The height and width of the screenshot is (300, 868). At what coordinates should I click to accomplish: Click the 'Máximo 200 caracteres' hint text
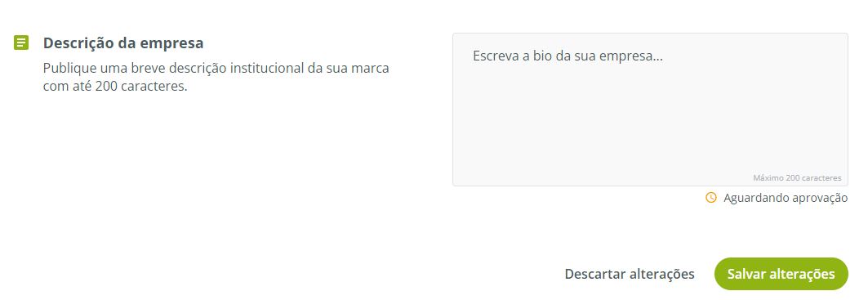tap(797, 178)
